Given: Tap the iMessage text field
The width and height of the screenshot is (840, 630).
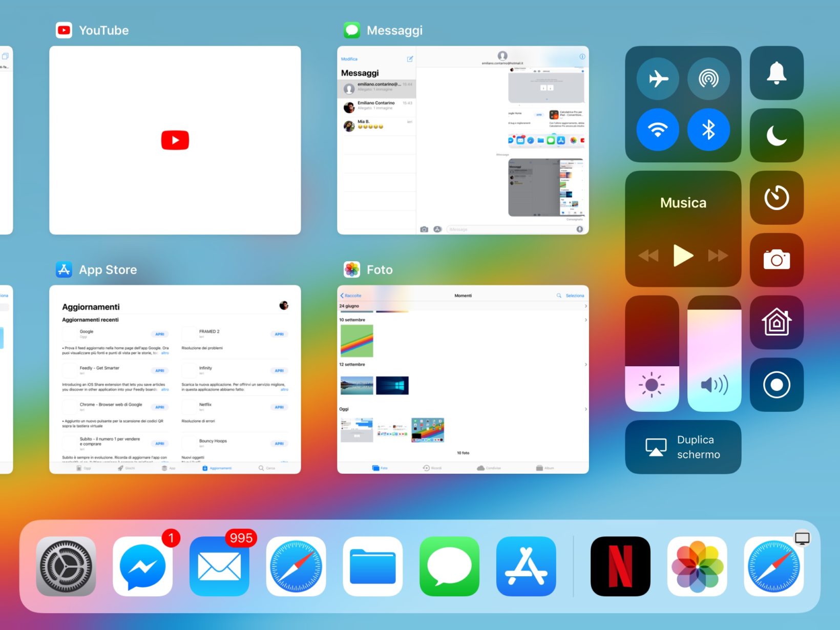Looking at the screenshot, I should tap(515, 229).
